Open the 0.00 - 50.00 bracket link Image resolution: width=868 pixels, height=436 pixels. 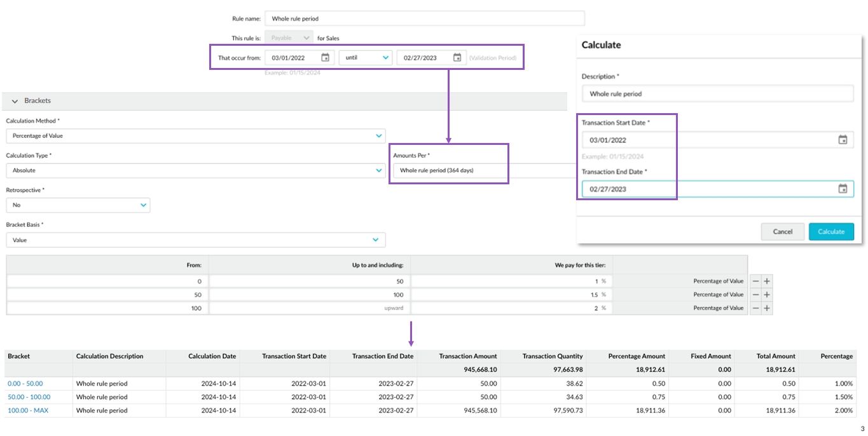point(25,383)
